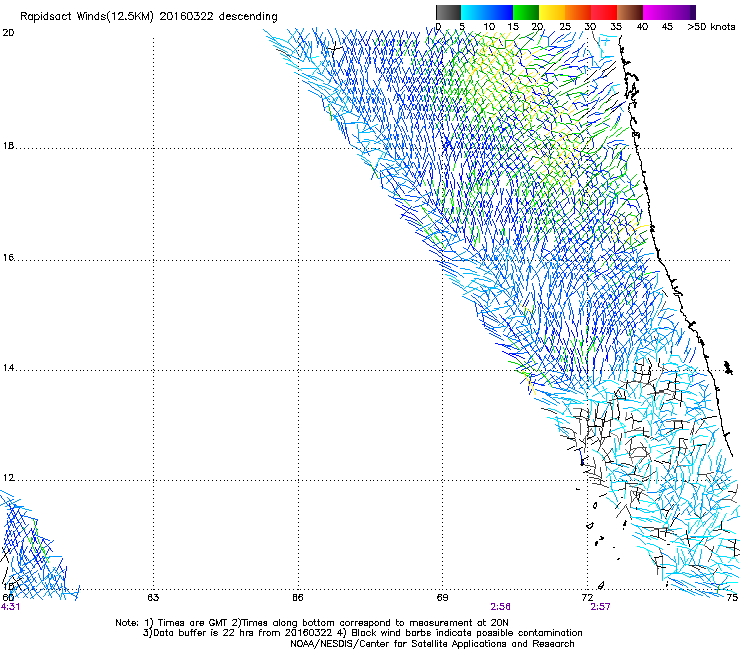Viewport: 740px width, 650px height.
Task: Click the 'NOAA/NESDIS/Center for Satellite Applications and Research' credit
Action: (x=432, y=644)
